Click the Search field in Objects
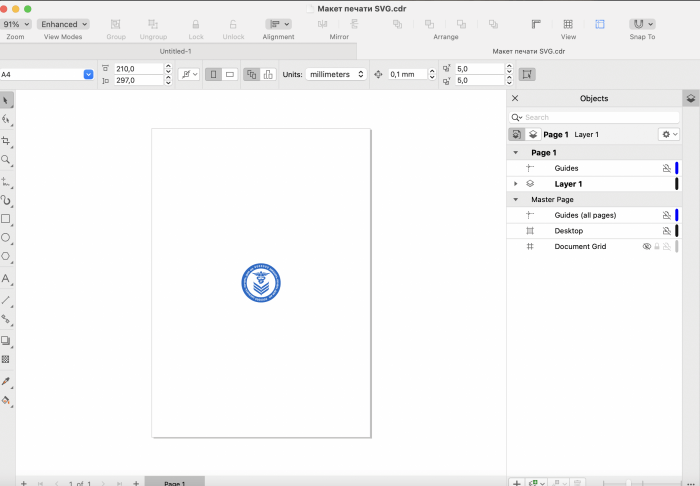Screen dimensions: 700x486 (594, 117)
